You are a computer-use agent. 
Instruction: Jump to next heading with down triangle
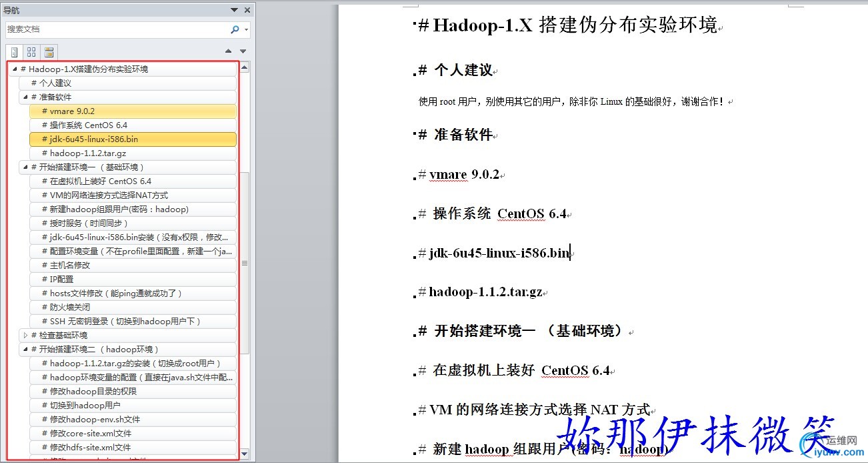click(x=243, y=51)
